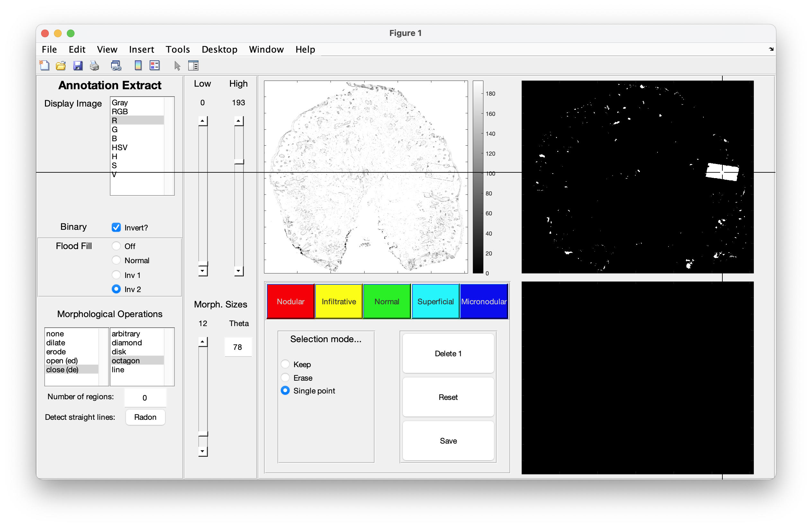The height and width of the screenshot is (527, 812).
Task: Select RGB in Display Image list
Action: pos(137,111)
